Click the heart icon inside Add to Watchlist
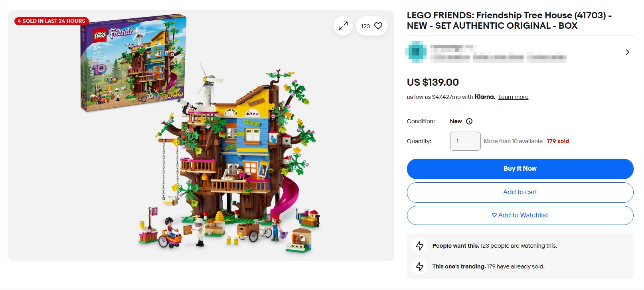644x290 pixels. click(494, 215)
